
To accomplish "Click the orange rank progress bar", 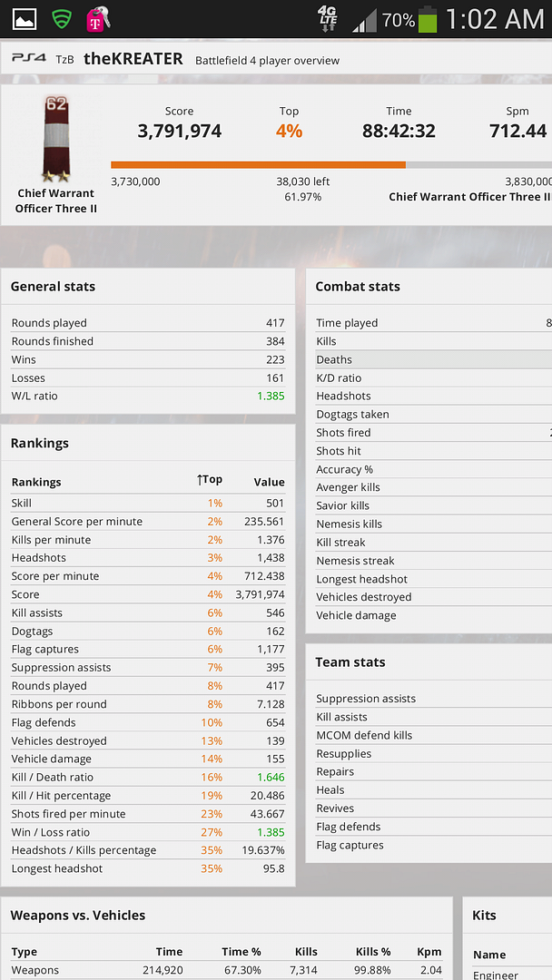I will point(258,165).
